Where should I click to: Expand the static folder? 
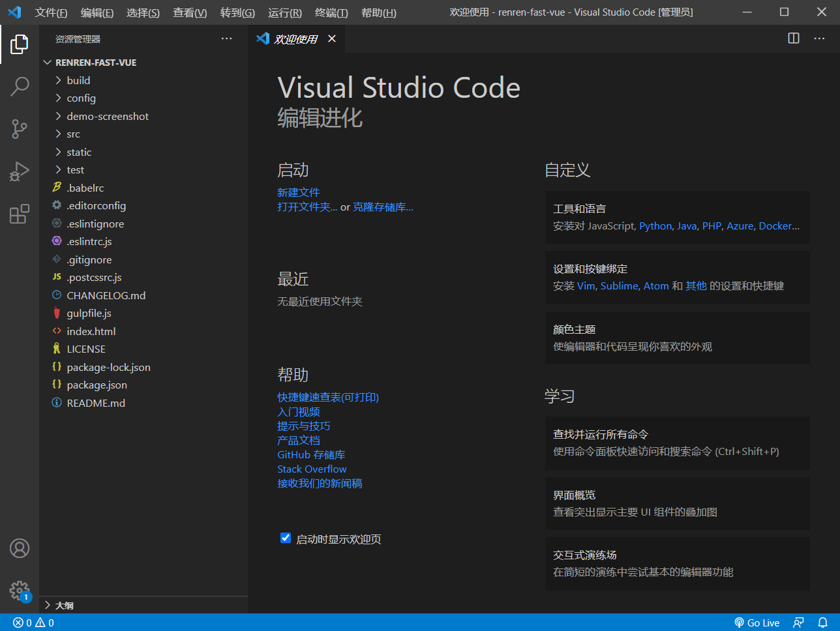click(x=143, y=152)
